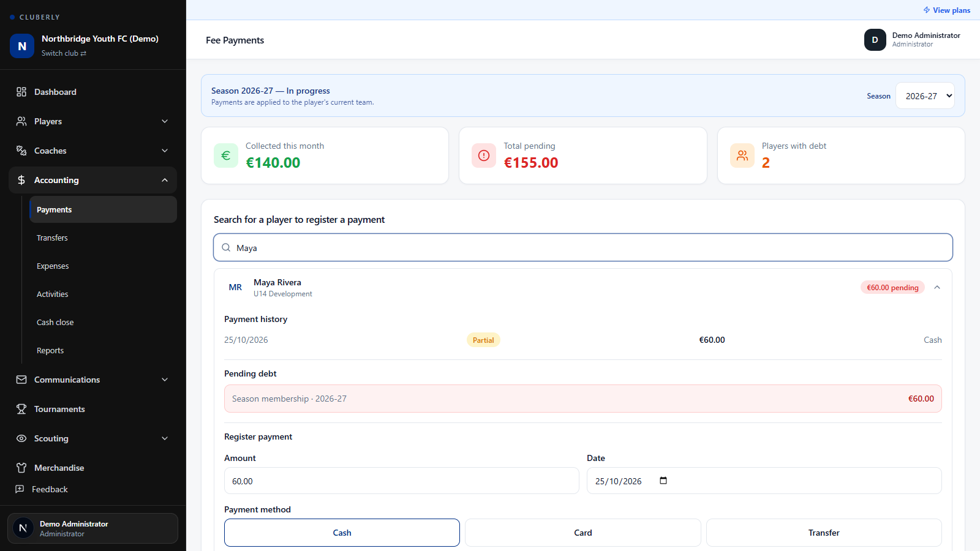Expand the Coaches menu chevron

click(x=165, y=151)
